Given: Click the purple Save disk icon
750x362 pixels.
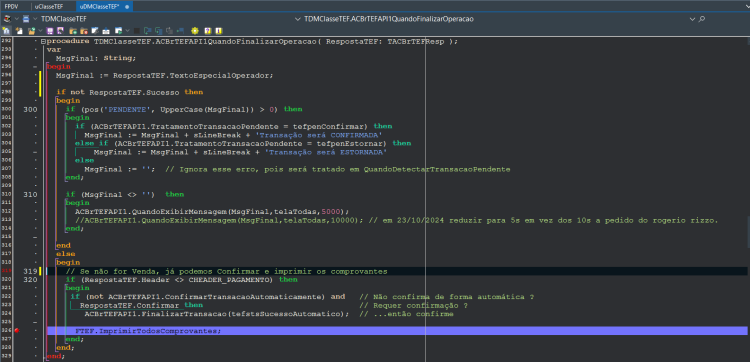Looking at the screenshot, I should click(50, 31).
